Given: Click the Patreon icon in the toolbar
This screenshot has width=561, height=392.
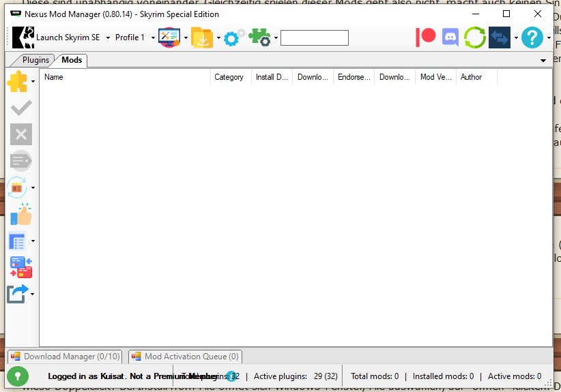Looking at the screenshot, I should (426, 37).
